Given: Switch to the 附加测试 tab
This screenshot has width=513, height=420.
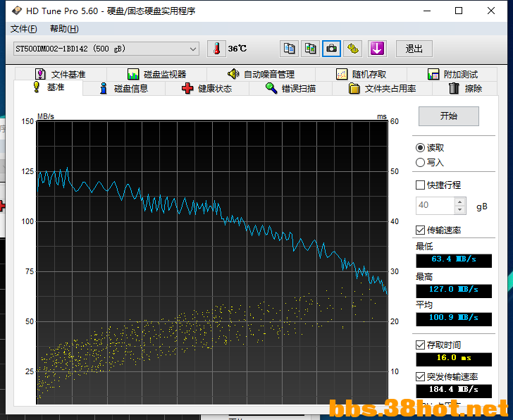Looking at the screenshot, I should coord(452,74).
